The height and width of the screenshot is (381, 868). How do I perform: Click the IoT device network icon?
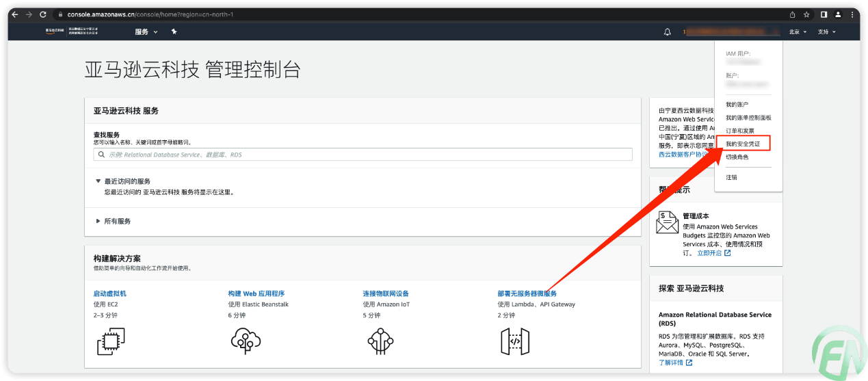[380, 341]
